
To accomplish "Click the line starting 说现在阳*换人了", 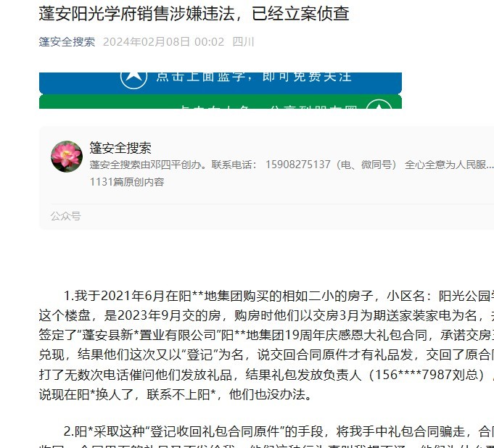I will click(175, 394).
